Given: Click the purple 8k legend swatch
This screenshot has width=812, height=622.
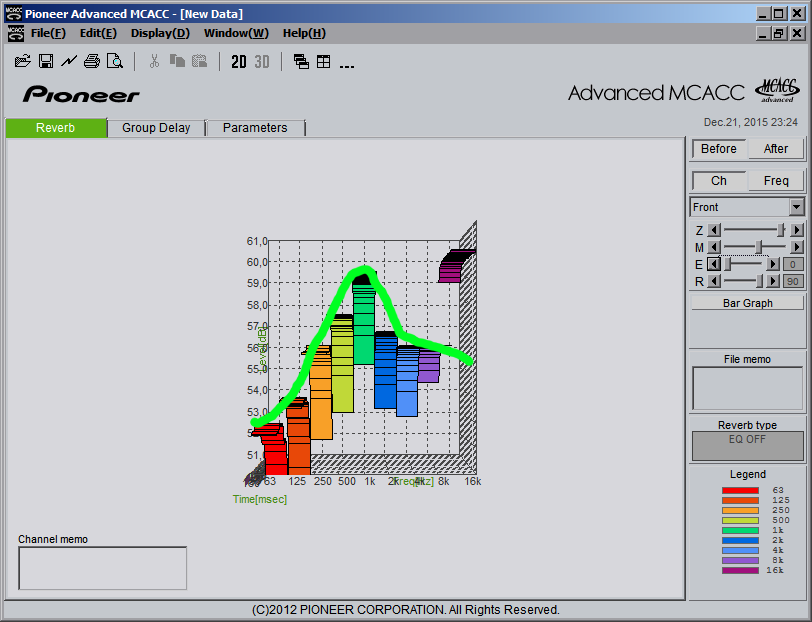Looking at the screenshot, I should [x=740, y=560].
